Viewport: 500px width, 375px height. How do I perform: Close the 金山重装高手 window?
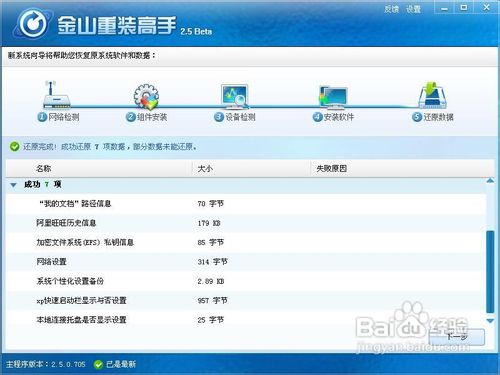pos(486,8)
